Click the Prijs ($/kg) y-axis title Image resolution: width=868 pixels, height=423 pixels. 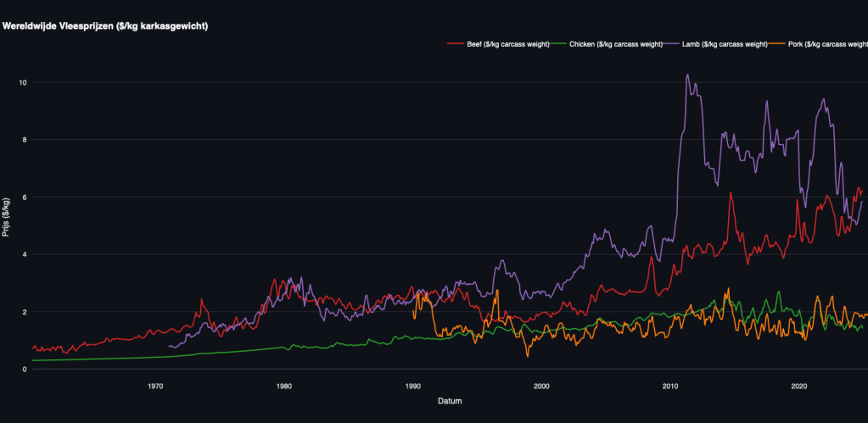click(x=7, y=217)
